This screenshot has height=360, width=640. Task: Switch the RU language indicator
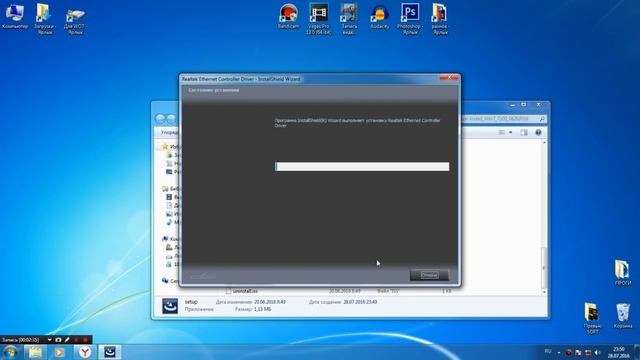click(x=548, y=351)
